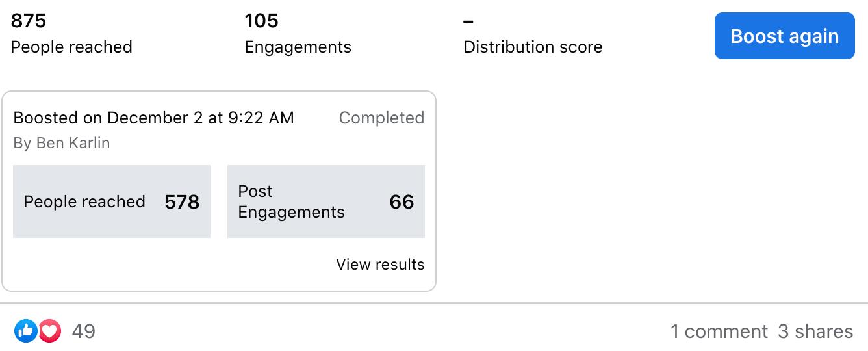
Task: Open View results for the boost
Action: (380, 265)
